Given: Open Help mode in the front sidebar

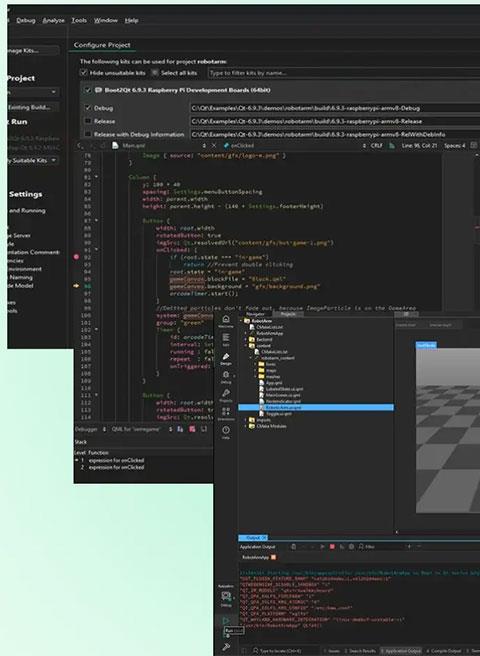Looking at the screenshot, I should 226,432.
